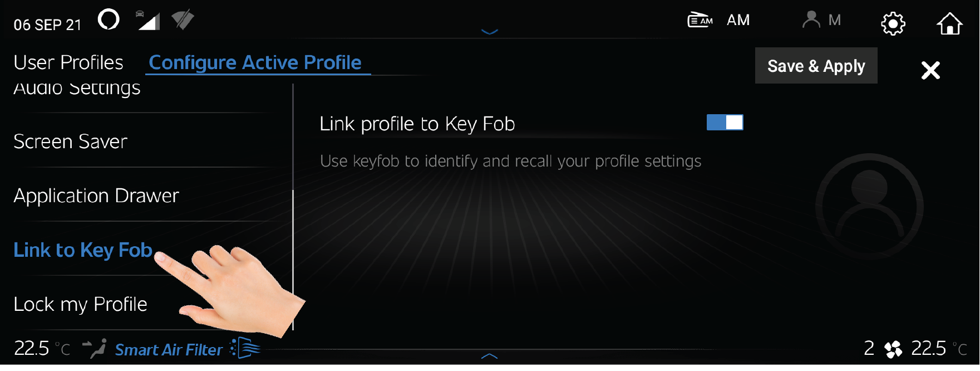Image resolution: width=980 pixels, height=371 pixels.
Task: Go to the home screen icon
Action: (x=949, y=24)
